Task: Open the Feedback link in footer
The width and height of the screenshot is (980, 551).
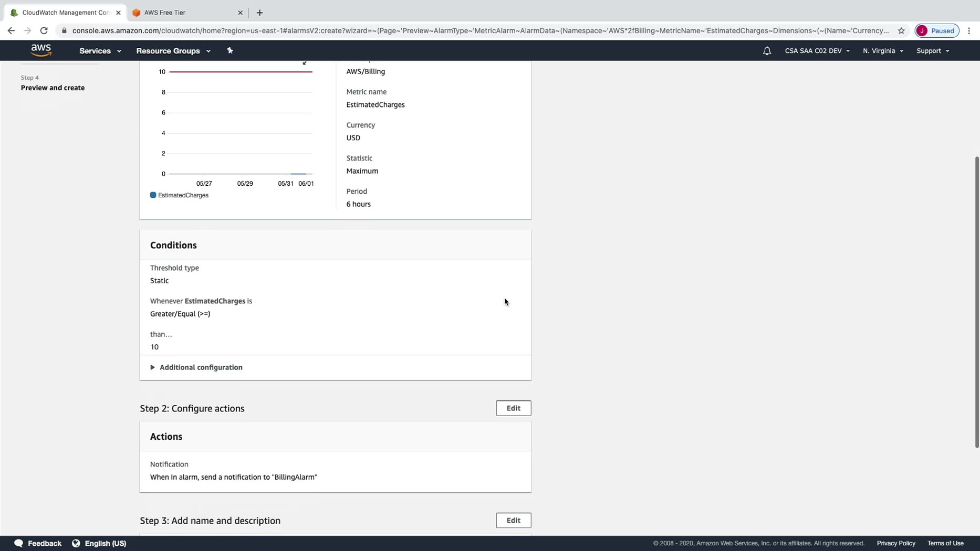Action: tap(45, 543)
